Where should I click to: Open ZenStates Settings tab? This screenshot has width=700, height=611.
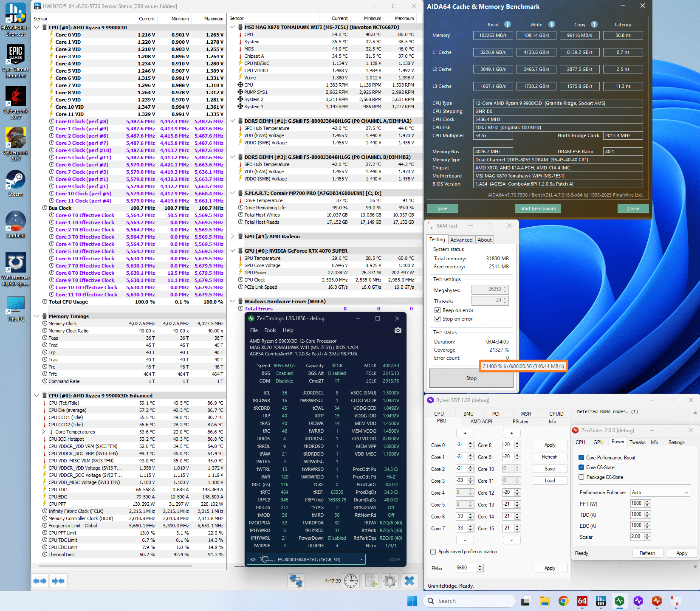(x=676, y=442)
